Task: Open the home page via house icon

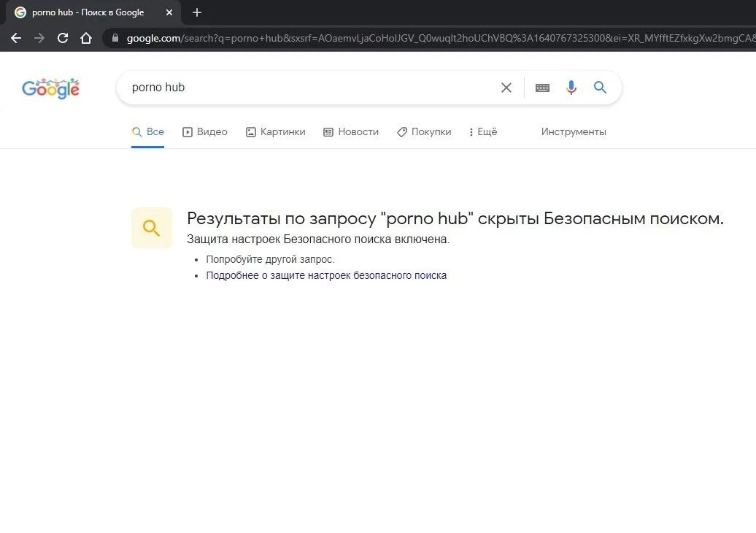Action: click(86, 38)
